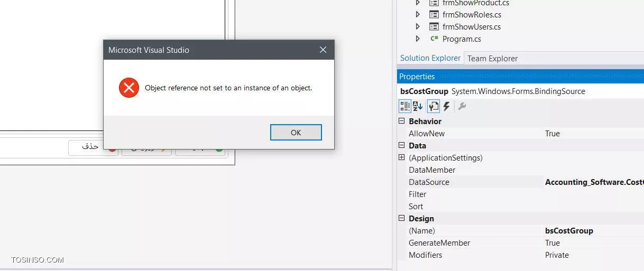Switch to the Solution Explorer tab

point(430,58)
